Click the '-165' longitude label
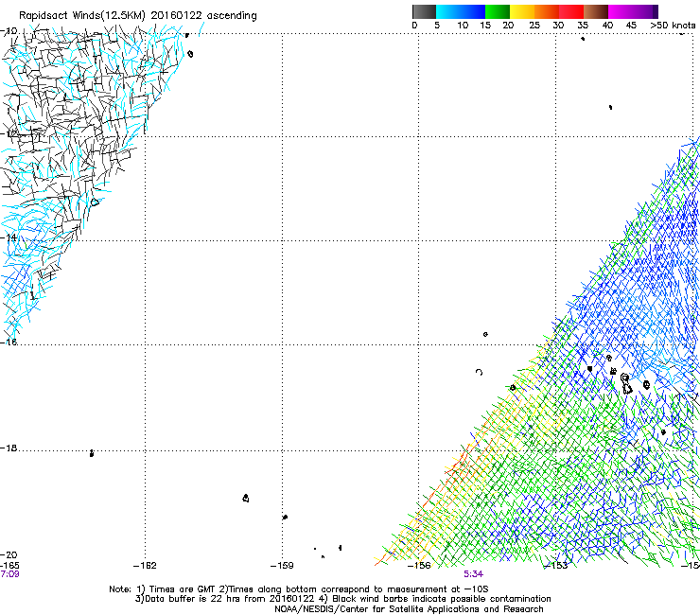 pos(9,566)
